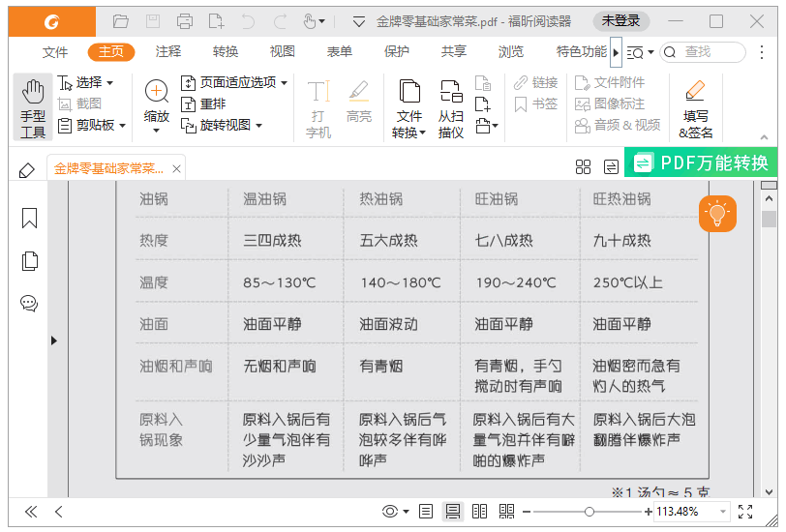The height and width of the screenshot is (532, 786).
Task: Select the 打字机 typewriter tool
Action: click(x=318, y=108)
